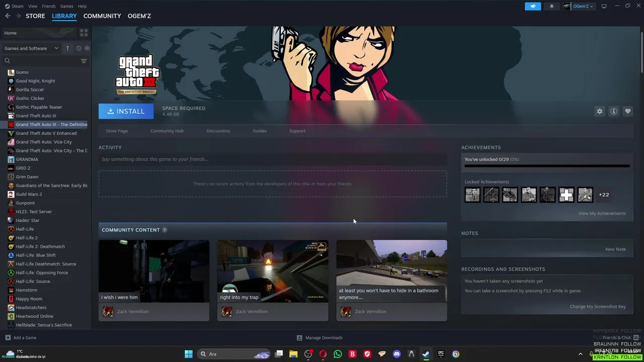
Task: Click the announcements megaphone button
Action: pos(533,6)
